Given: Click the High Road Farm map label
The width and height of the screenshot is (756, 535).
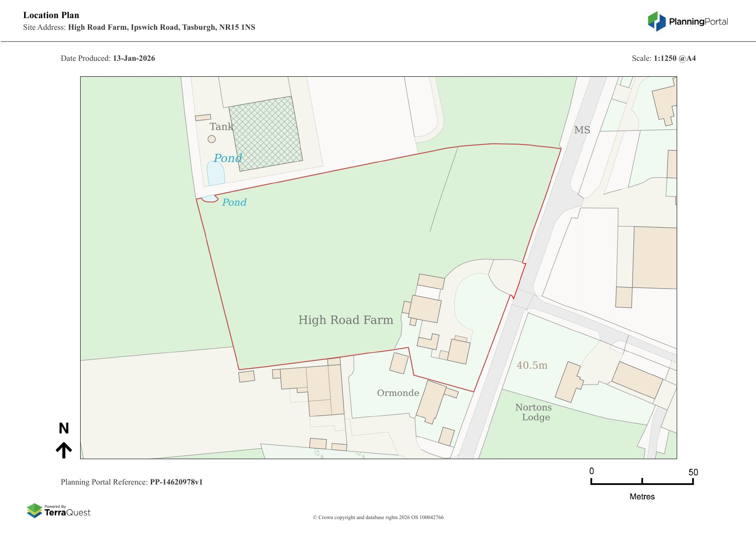Looking at the screenshot, I should (346, 320).
